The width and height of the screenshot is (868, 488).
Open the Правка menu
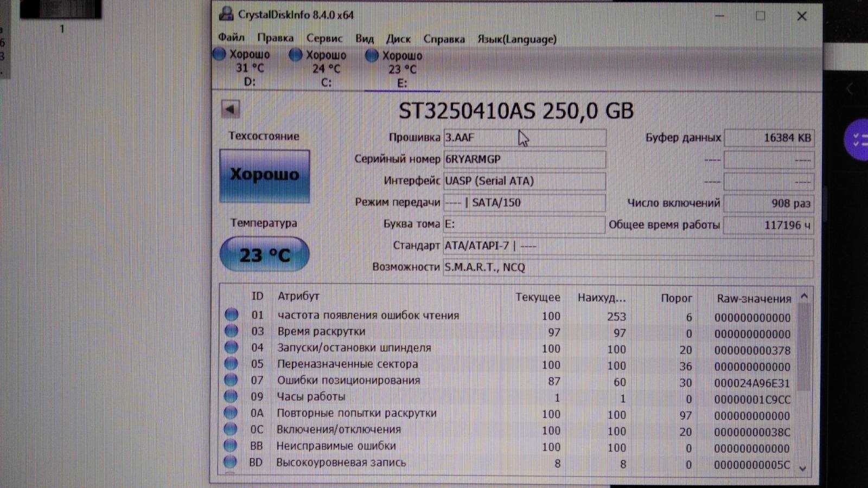(275, 38)
